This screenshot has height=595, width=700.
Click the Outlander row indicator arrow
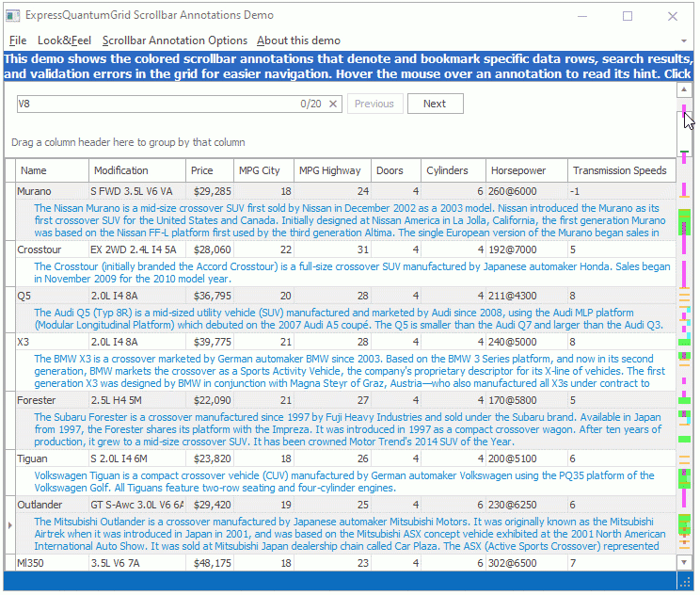[9, 525]
